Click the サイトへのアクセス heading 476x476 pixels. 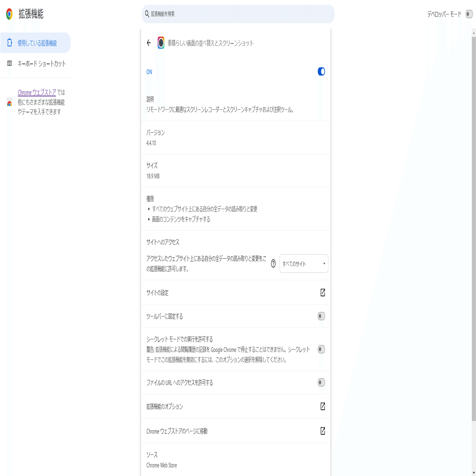[163, 242]
